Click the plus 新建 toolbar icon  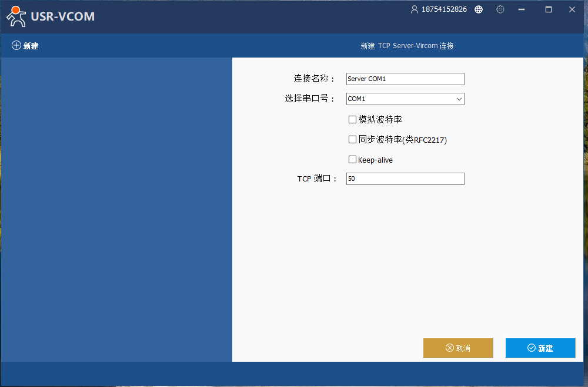(x=16, y=46)
